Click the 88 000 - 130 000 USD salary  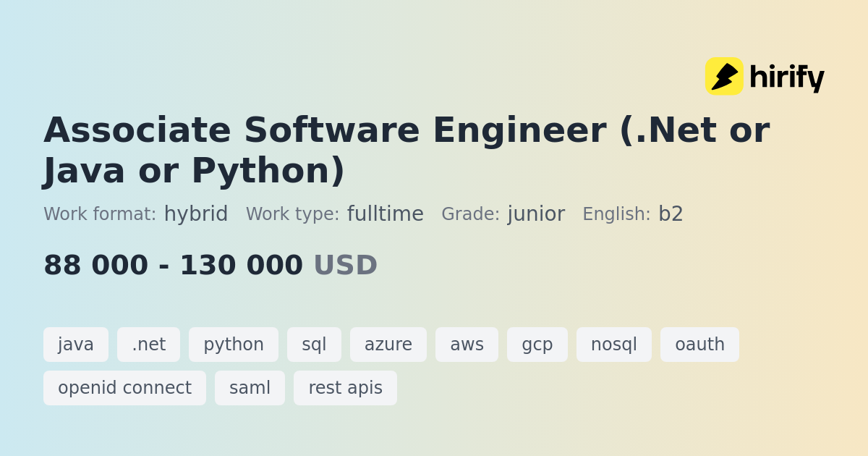pos(210,265)
